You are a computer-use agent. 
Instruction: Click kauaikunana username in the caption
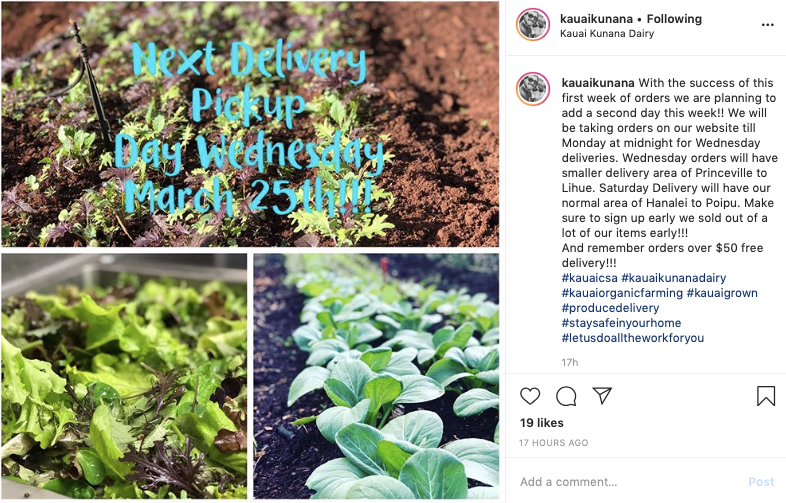[598, 83]
